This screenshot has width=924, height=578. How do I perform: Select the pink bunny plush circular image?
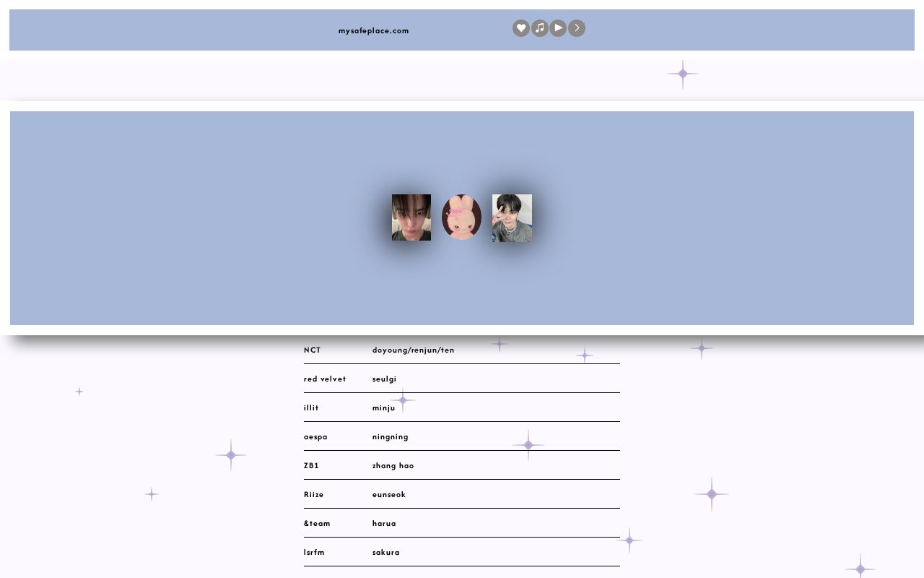pos(461,217)
